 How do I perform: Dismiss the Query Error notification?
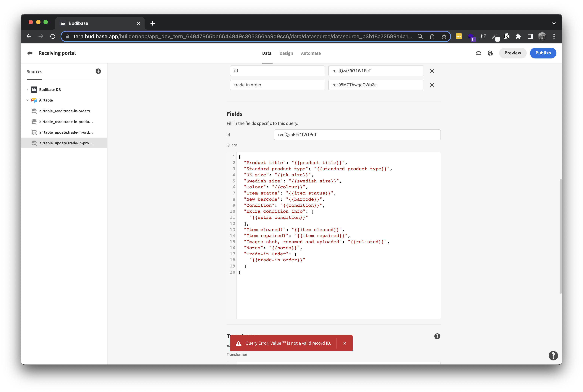pyautogui.click(x=345, y=343)
